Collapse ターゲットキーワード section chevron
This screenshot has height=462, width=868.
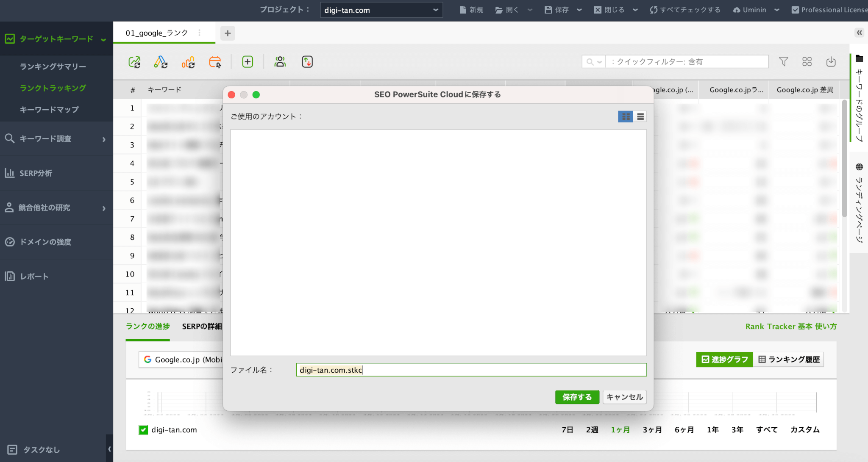(x=103, y=39)
